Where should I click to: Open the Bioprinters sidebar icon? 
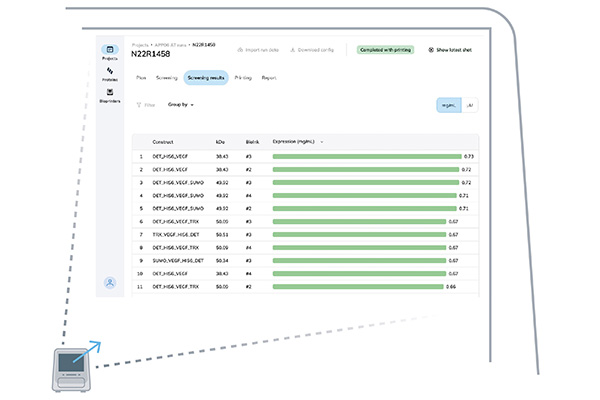click(x=110, y=94)
